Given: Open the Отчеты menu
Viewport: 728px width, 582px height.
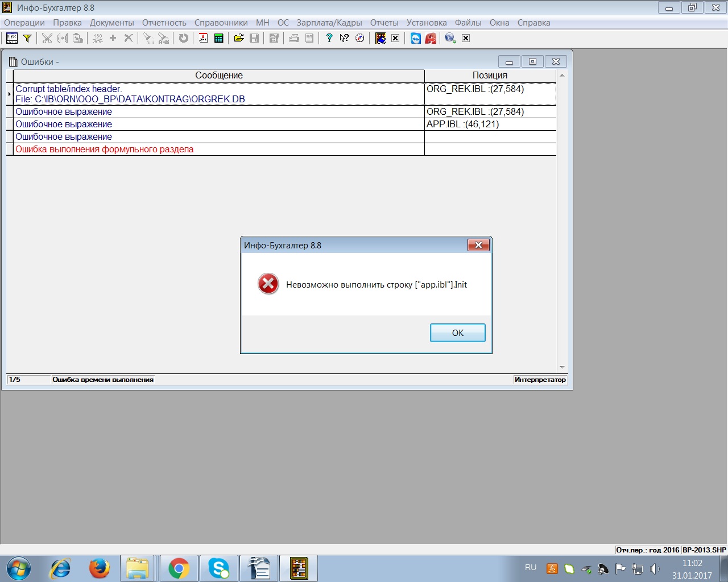Looking at the screenshot, I should click(x=384, y=23).
